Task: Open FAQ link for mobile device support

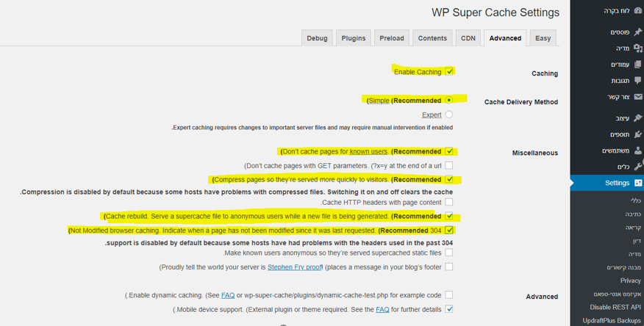Action: (382, 310)
